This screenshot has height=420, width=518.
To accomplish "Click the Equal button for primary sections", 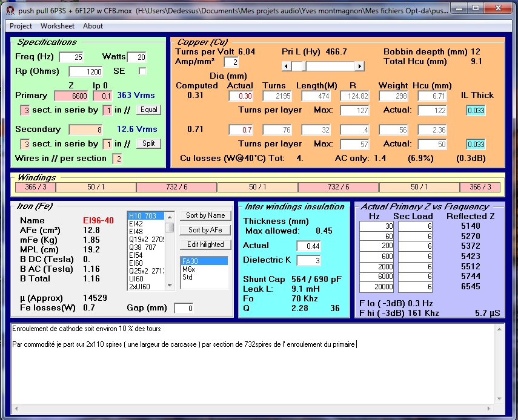I will click(x=148, y=110).
